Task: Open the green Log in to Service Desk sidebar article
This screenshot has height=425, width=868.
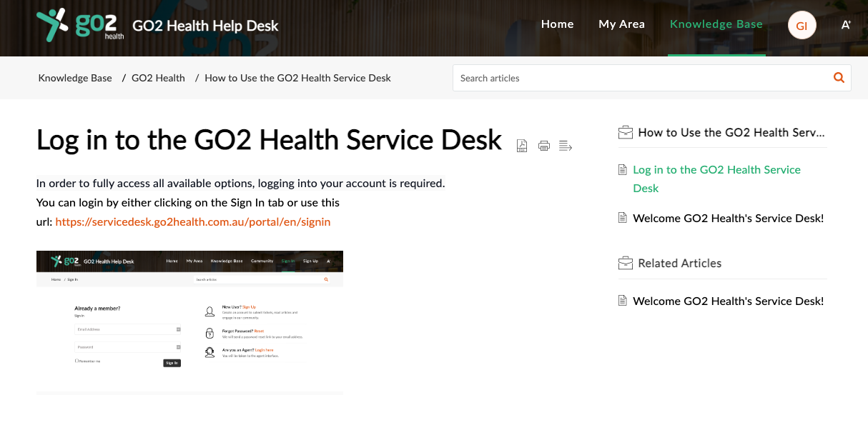Action: tap(716, 179)
